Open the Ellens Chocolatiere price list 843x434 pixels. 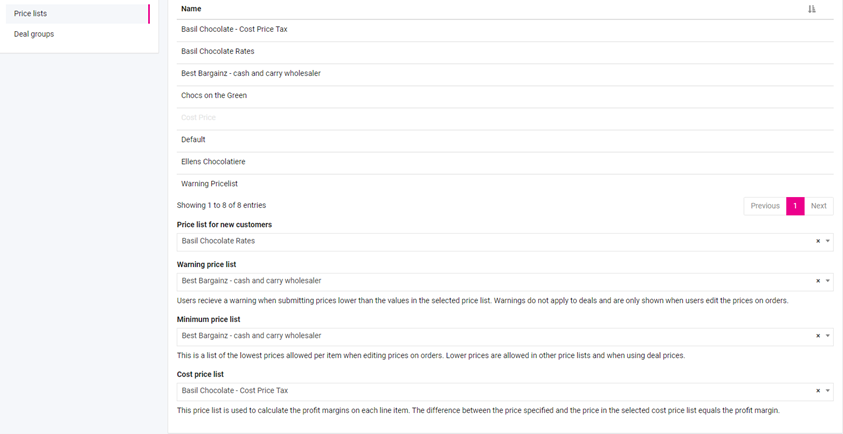point(213,161)
